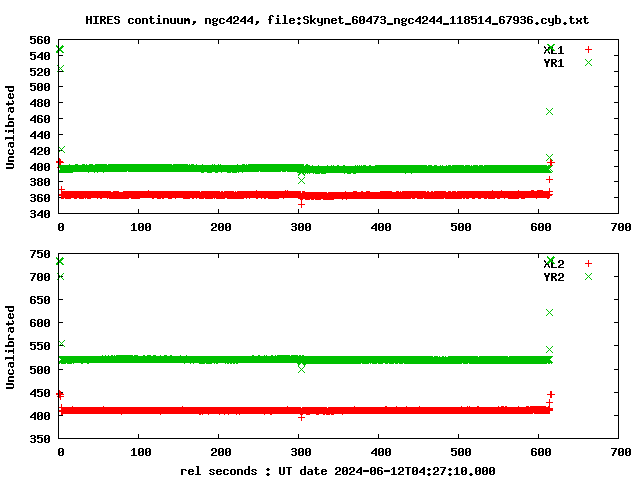Click the green cross marker beside YR2
The width and height of the screenshot is (640, 480).
tap(588, 276)
